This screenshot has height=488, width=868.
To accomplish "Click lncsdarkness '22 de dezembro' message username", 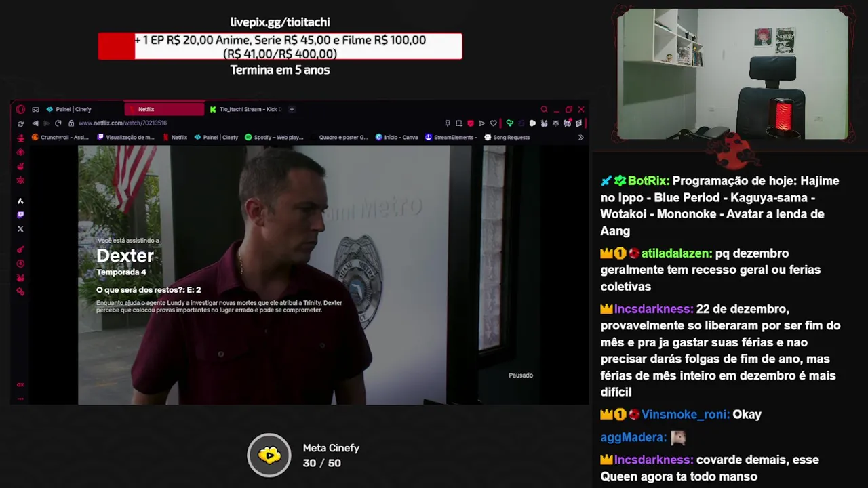I will coord(654,309).
